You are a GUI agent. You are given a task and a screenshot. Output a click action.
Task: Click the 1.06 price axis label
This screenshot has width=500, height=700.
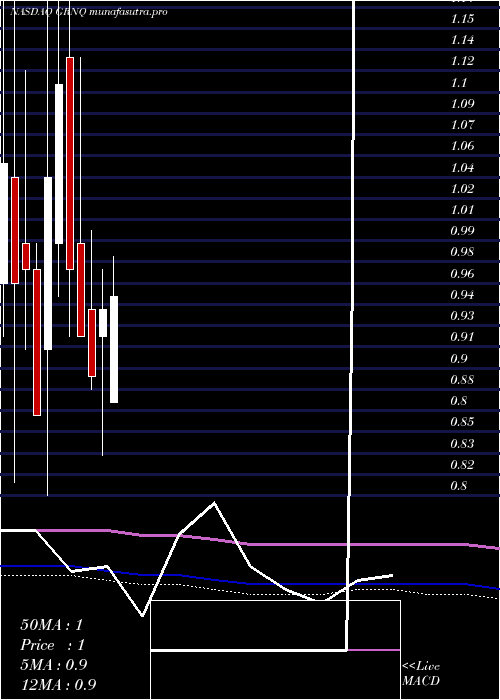[x=462, y=146]
